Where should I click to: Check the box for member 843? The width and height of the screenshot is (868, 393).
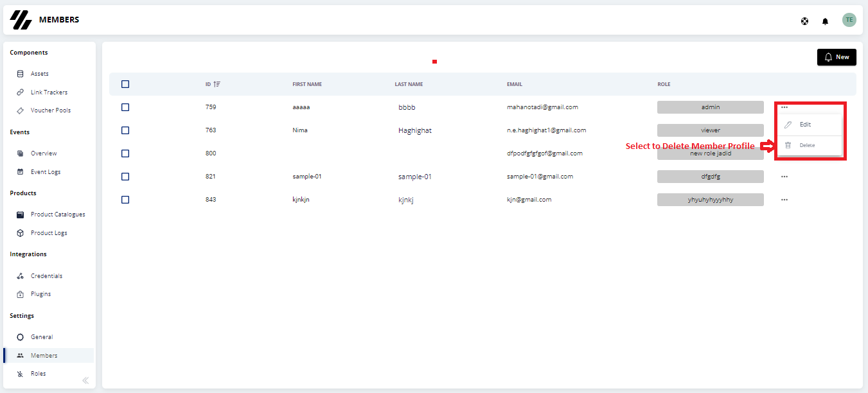(x=125, y=200)
